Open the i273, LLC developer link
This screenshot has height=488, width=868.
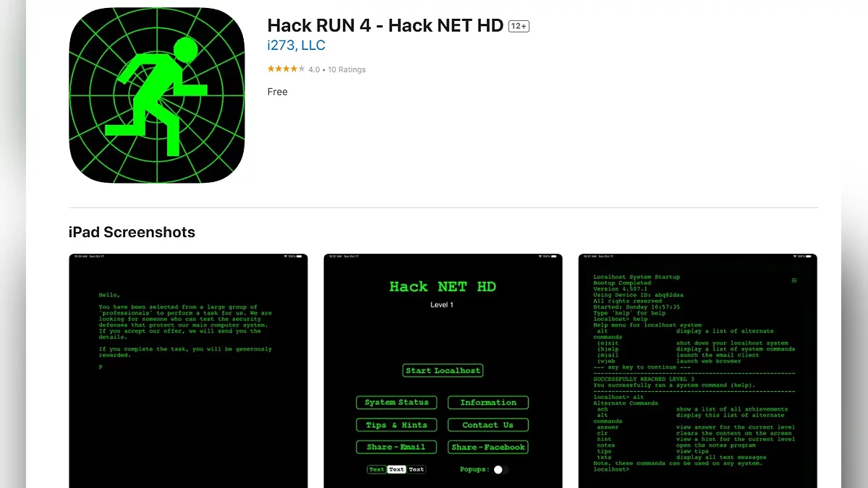tap(297, 46)
